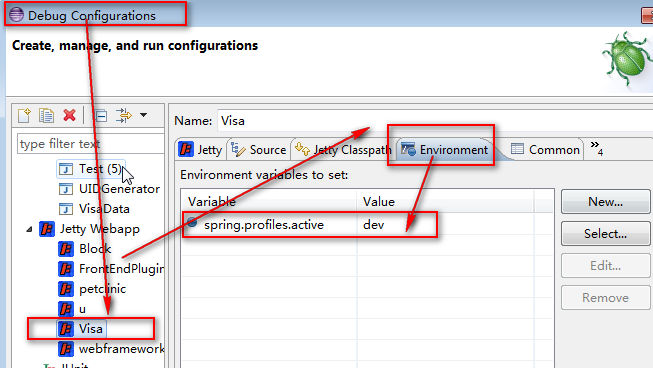Click Java icon beside VisaData entry
This screenshot has width=653, height=368.
click(66, 209)
